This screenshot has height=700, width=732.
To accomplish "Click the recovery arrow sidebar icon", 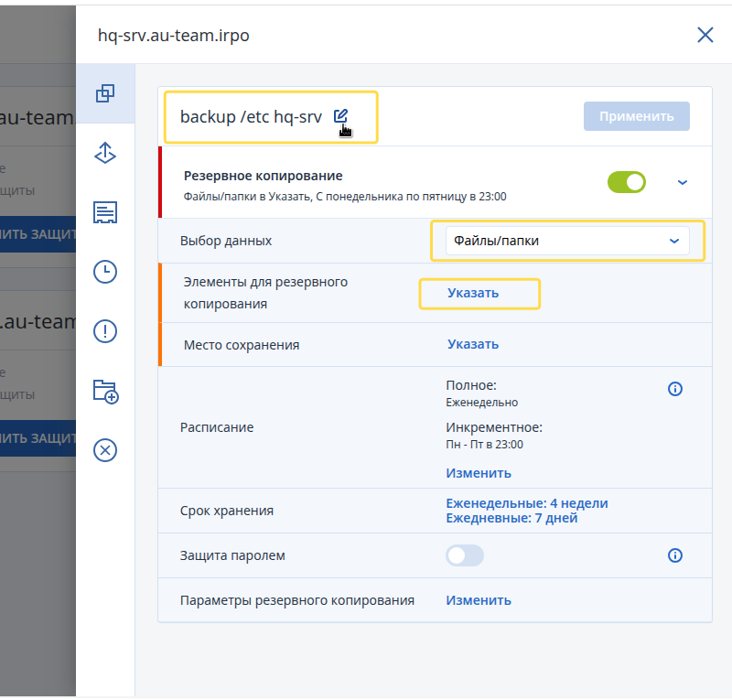I will tap(105, 153).
